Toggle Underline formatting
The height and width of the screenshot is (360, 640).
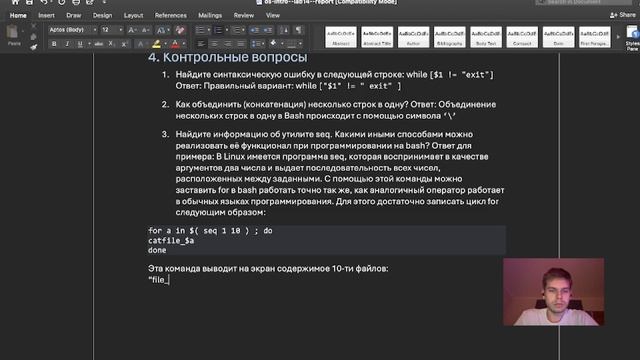pos(80,44)
